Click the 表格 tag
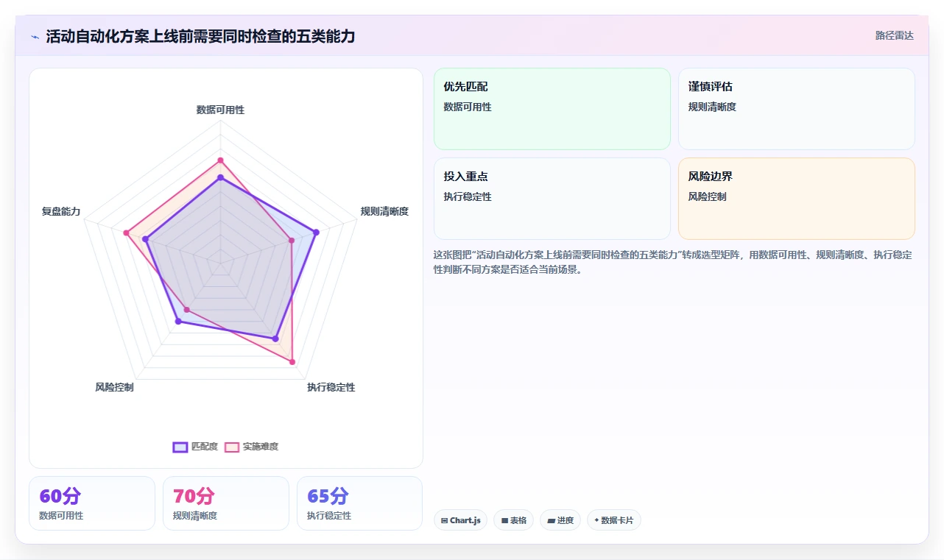Image resolution: width=944 pixels, height=560 pixels. click(513, 520)
